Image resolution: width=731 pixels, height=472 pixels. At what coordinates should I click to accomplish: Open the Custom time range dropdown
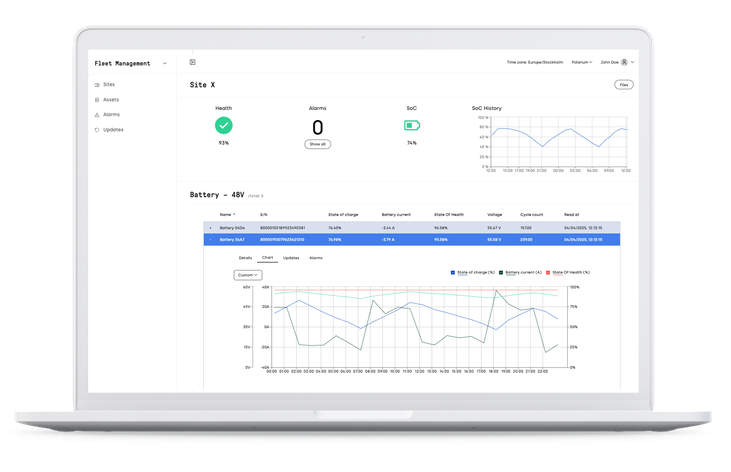pyautogui.click(x=247, y=274)
